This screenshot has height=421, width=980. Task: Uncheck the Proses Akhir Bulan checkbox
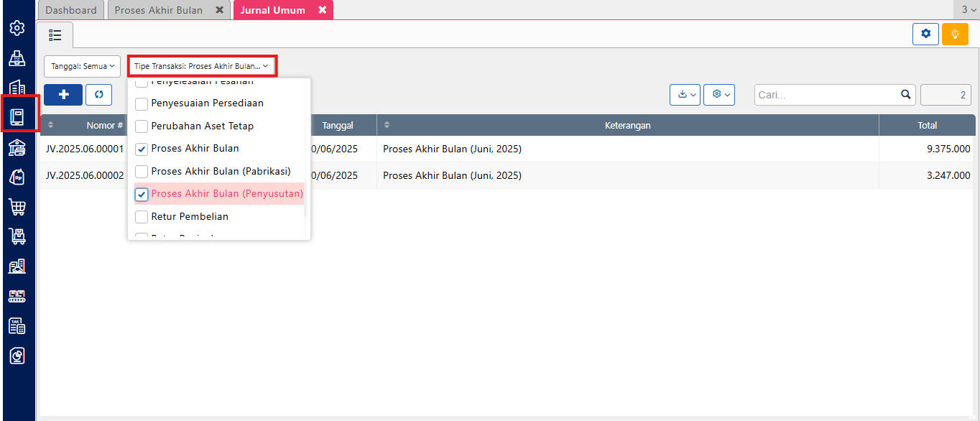pyautogui.click(x=142, y=149)
